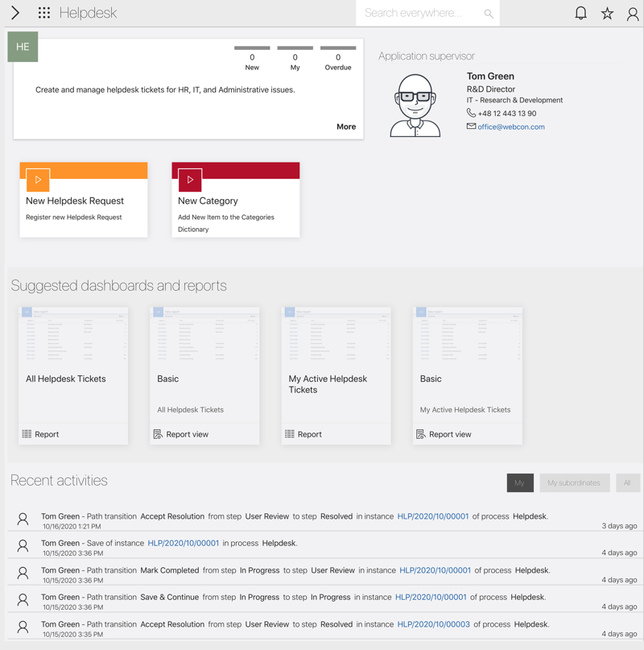Expand description with the More link
Viewport: 644px width, 650px height.
pos(346,126)
